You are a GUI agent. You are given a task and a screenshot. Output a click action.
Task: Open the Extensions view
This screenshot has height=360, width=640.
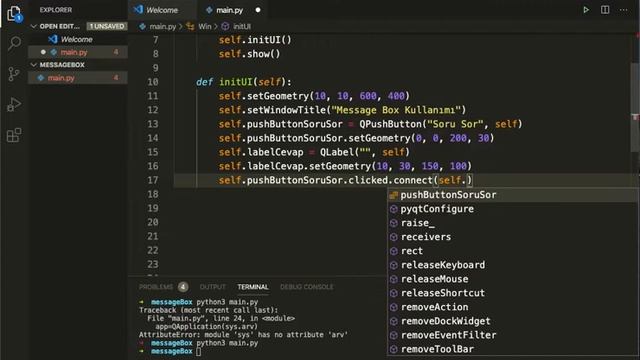(x=14, y=135)
